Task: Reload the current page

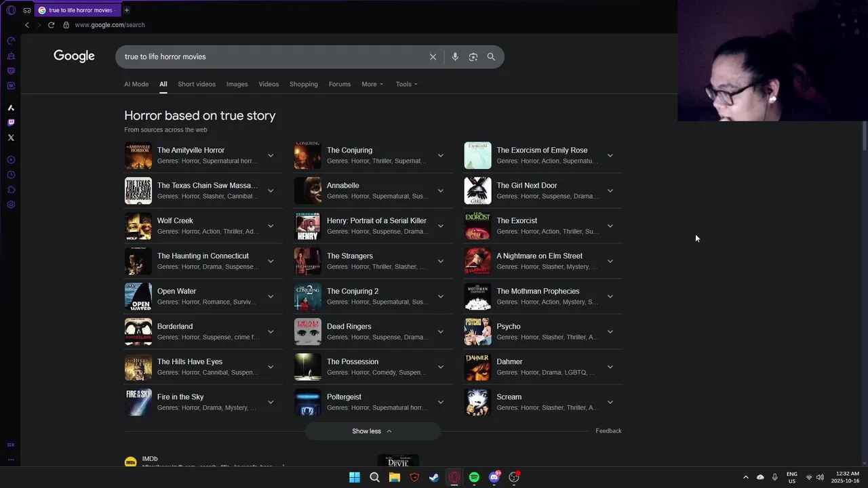Action: coord(51,25)
